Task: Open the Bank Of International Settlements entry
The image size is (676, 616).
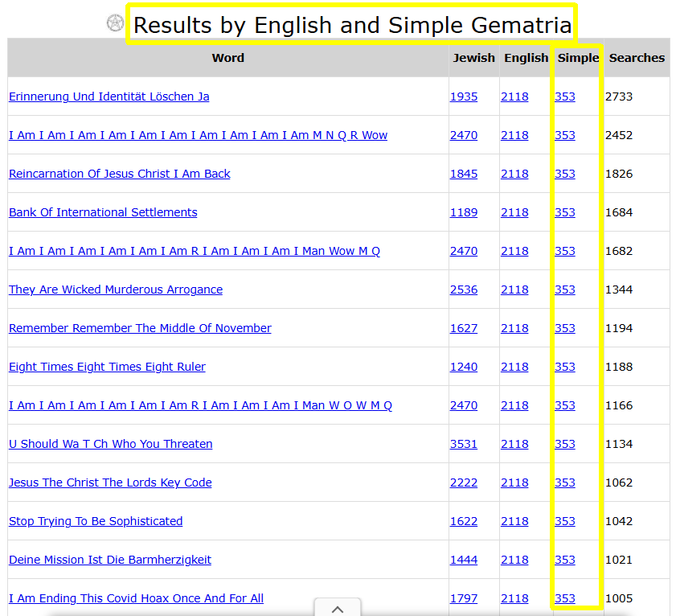Action: [103, 212]
